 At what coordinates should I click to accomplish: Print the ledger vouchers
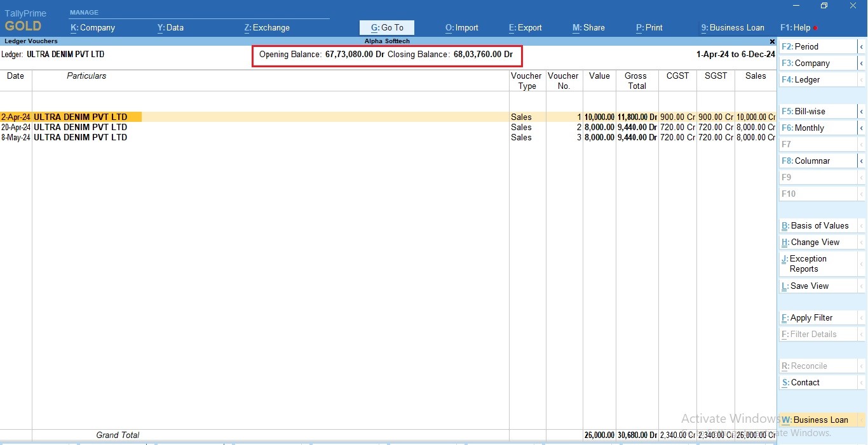coord(649,27)
